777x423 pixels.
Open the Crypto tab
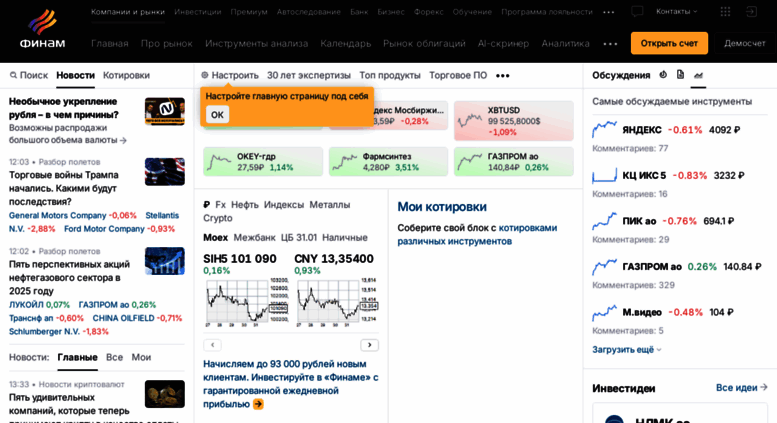tap(218, 218)
